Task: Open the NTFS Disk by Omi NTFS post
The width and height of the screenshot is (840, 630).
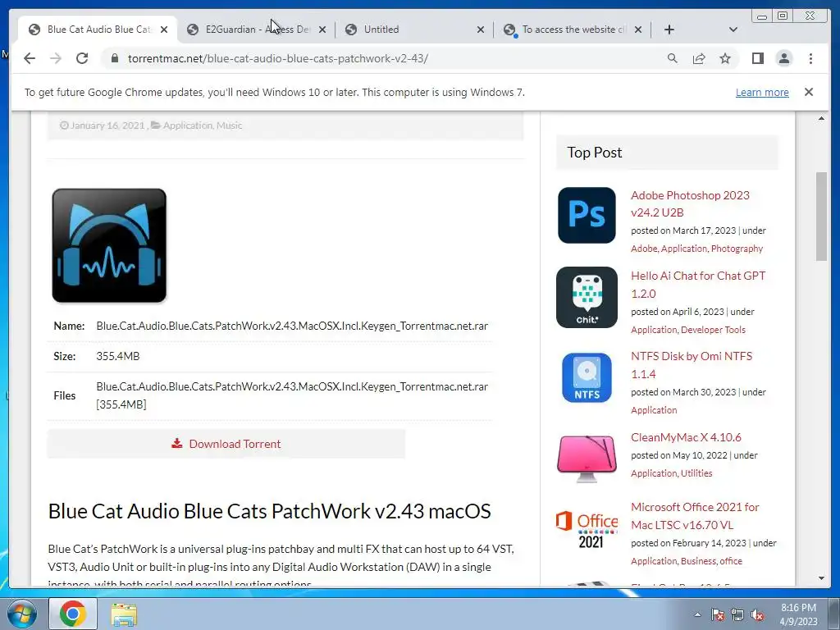Action: 691,365
